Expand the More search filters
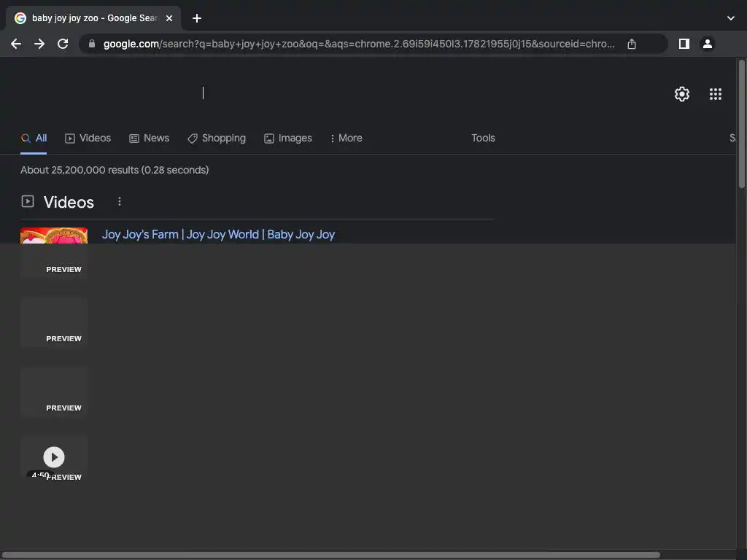The image size is (747, 560). tap(346, 138)
